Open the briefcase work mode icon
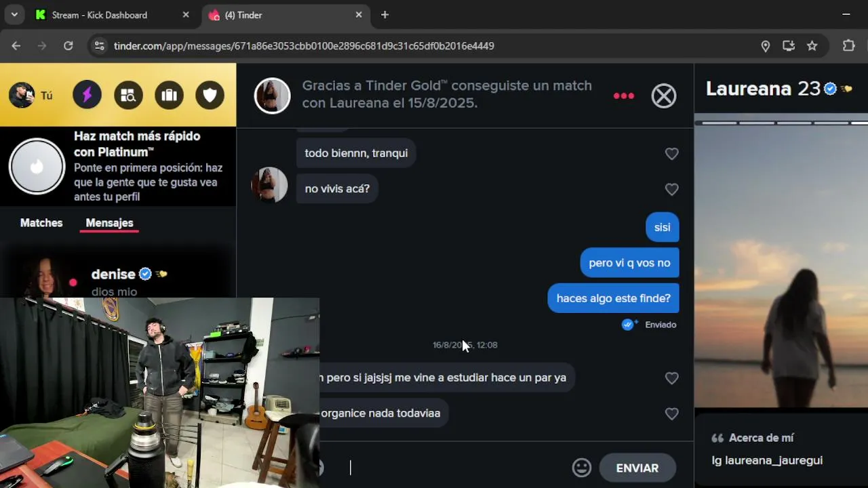Viewport: 868px width, 488px height. 169,95
